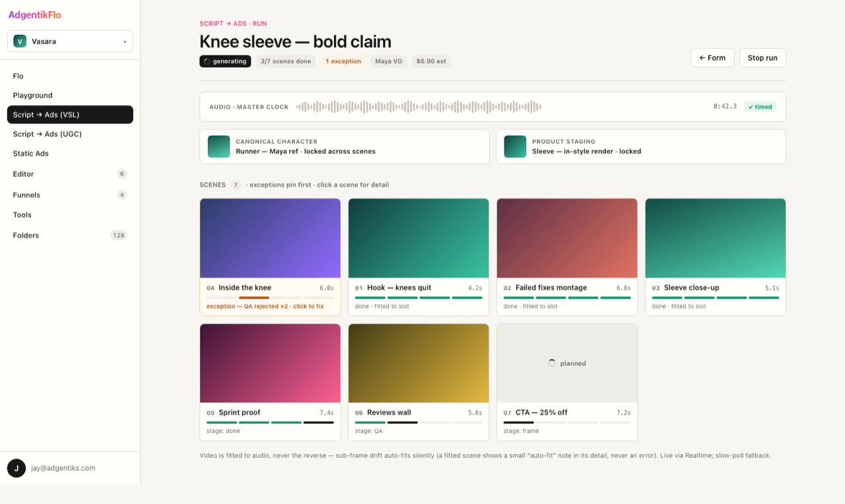This screenshot has width=845, height=504.
Task: Click the audio master clock waveform
Action: click(419, 106)
